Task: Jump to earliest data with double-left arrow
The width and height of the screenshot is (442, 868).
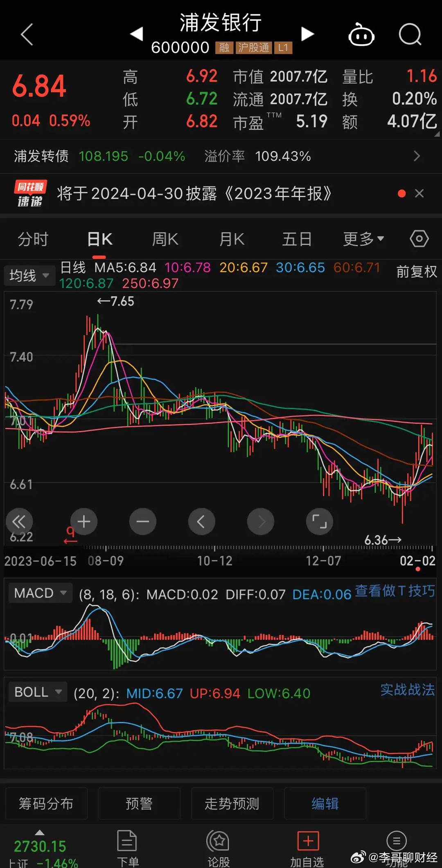Action: [x=19, y=522]
